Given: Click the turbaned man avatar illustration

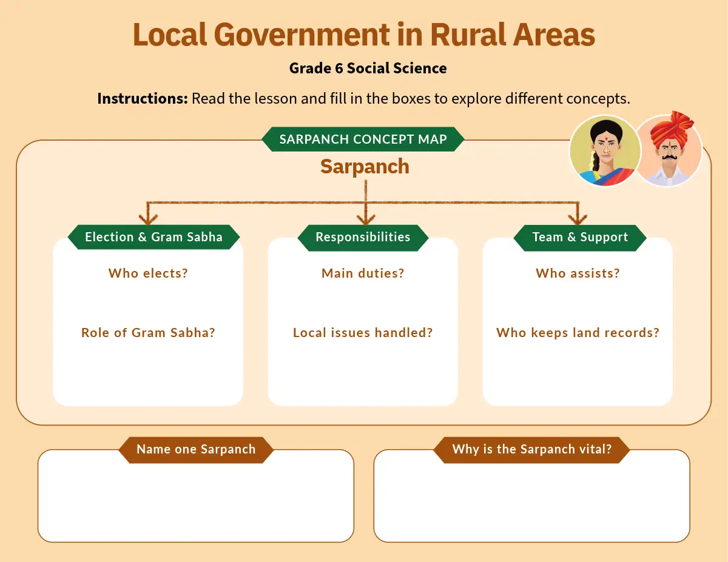Looking at the screenshot, I should tap(669, 151).
